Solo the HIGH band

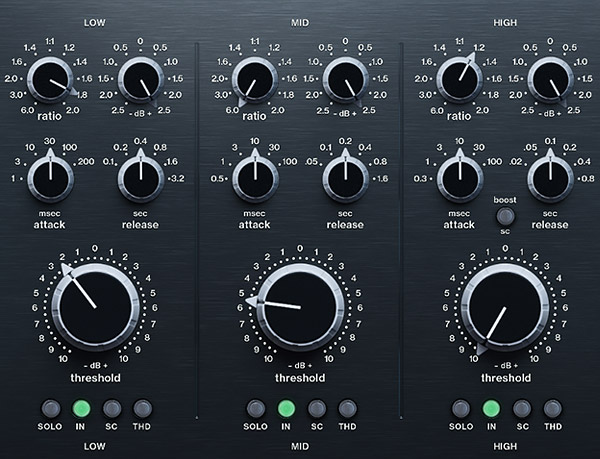(x=461, y=409)
